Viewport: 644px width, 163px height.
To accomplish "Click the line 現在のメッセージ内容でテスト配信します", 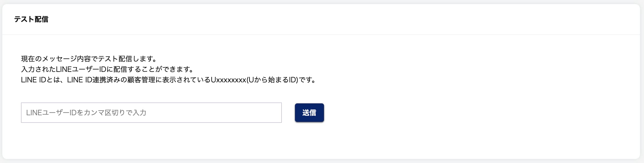I will click(x=89, y=59).
